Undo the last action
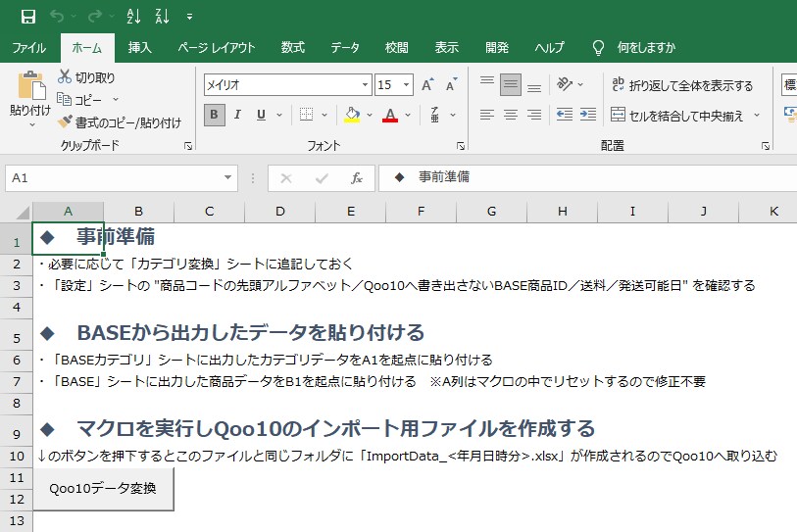The width and height of the screenshot is (797, 532). [x=57, y=17]
